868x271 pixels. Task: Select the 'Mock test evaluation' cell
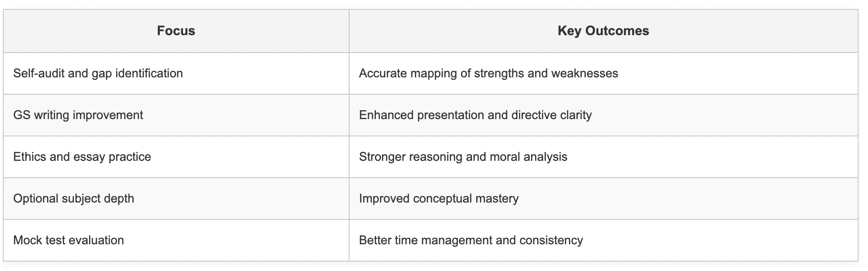tap(68, 241)
